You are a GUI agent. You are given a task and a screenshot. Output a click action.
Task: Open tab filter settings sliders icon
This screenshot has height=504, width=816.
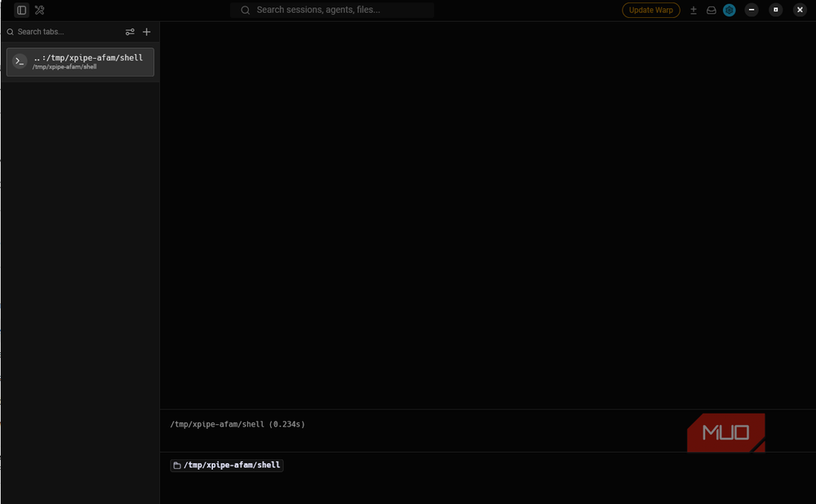tap(130, 32)
